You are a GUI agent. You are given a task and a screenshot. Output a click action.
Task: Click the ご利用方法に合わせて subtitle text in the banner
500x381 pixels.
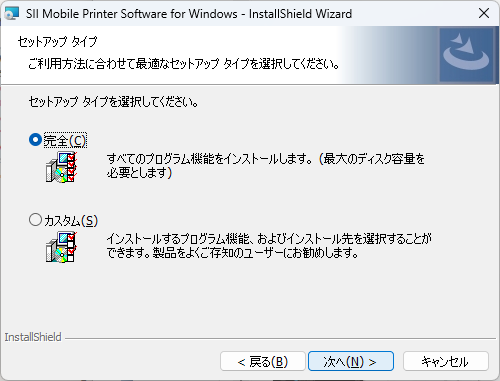(184, 63)
